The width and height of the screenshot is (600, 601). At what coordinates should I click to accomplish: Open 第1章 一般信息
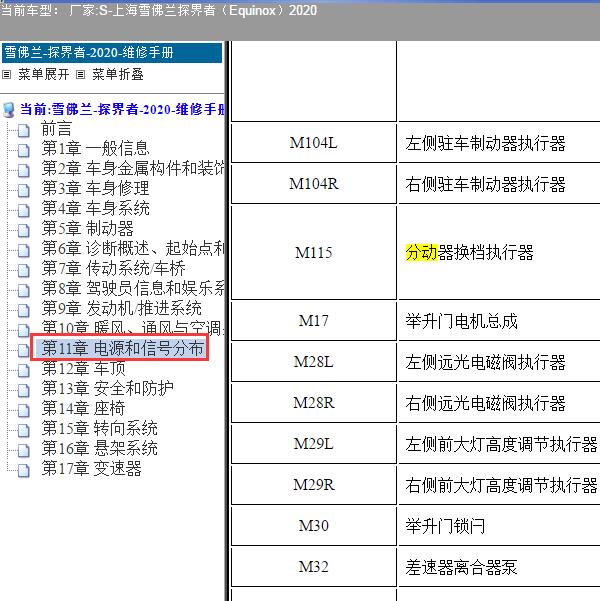tap(95, 148)
